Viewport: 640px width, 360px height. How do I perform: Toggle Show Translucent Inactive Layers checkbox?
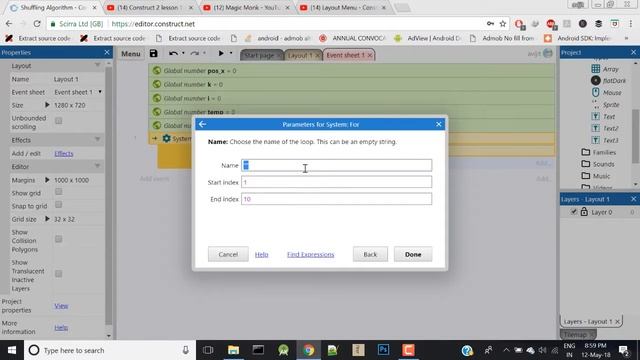point(58,274)
